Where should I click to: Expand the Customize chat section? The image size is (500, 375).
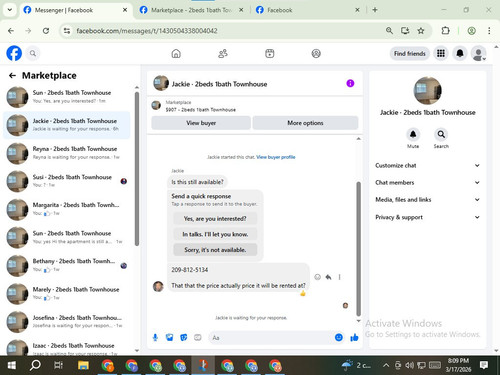pyautogui.click(x=427, y=165)
